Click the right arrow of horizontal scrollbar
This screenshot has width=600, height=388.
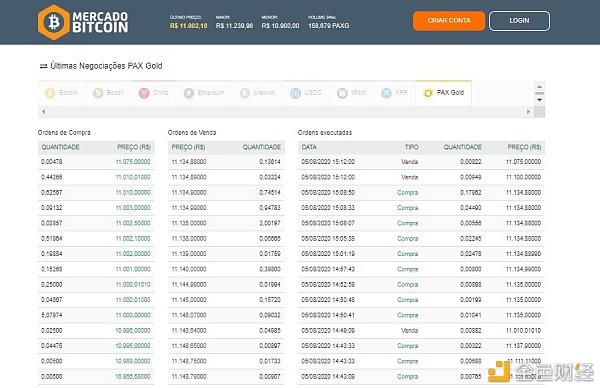click(x=528, y=111)
